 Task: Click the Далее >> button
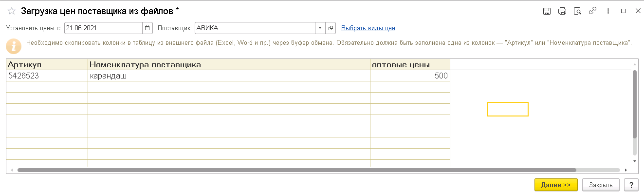pos(556,185)
